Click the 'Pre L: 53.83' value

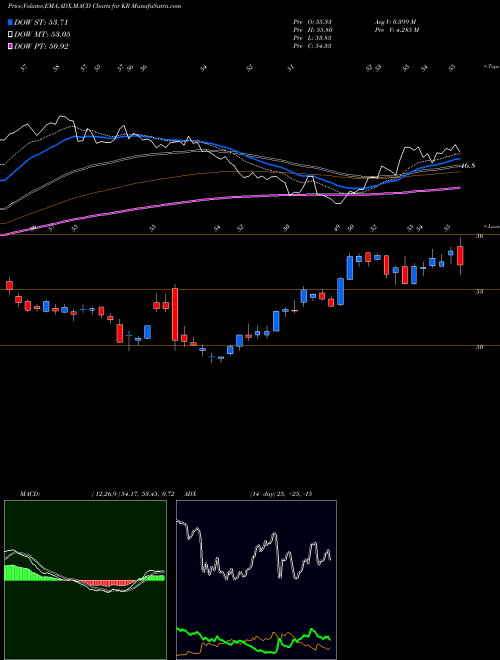(x=312, y=38)
